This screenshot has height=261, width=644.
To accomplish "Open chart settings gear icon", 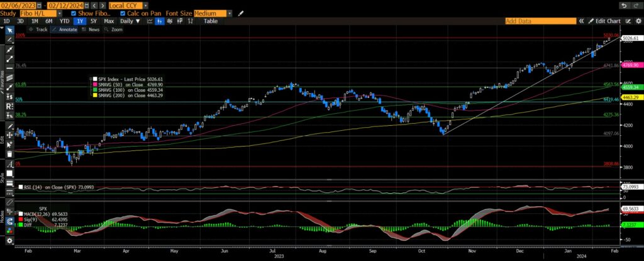I will click(637, 21).
